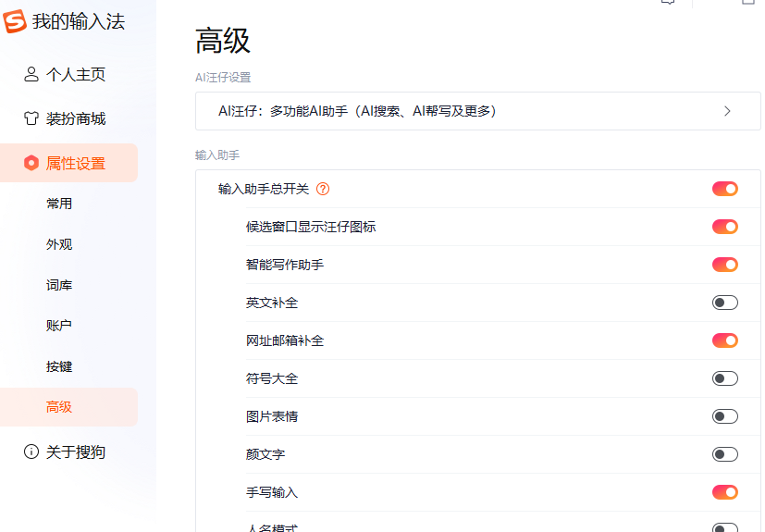765x532 pixels.
Task: Click the 手写输入 label
Action: 272,492
